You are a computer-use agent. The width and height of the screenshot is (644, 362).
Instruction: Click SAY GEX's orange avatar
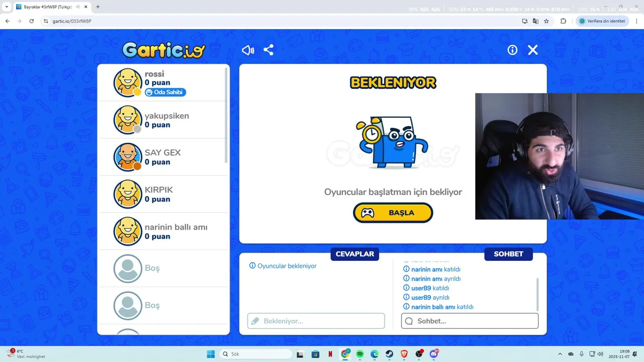[x=128, y=157]
